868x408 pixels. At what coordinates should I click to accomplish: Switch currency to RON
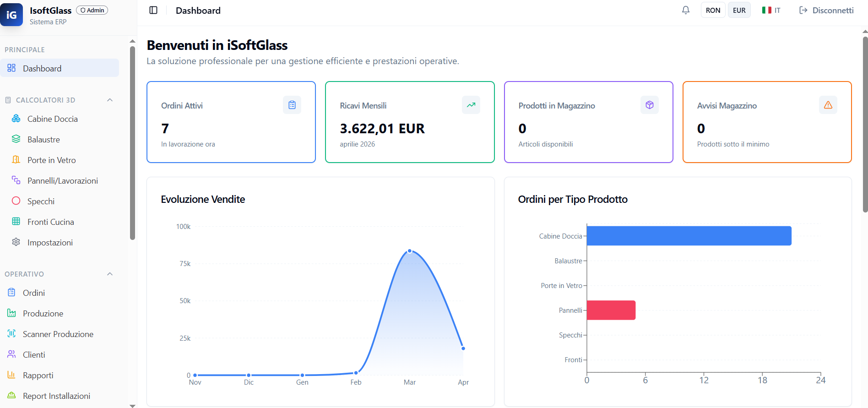click(x=713, y=10)
